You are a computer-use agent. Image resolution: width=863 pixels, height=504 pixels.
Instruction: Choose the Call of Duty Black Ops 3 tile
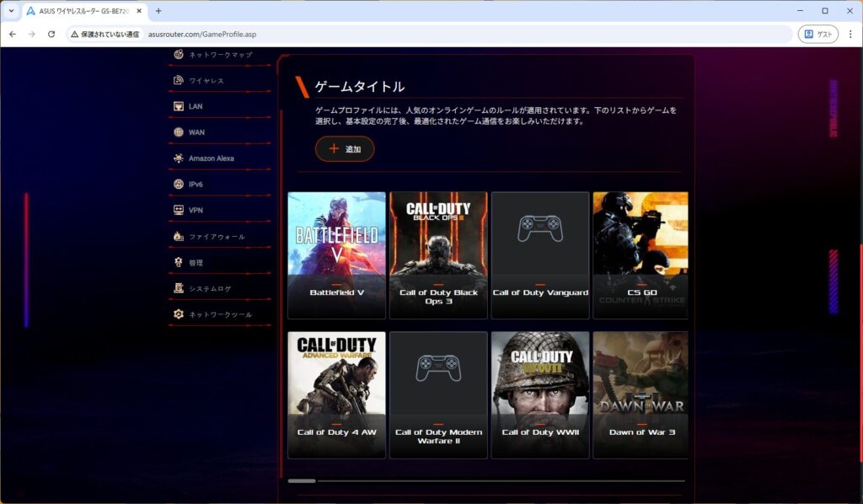coord(438,255)
